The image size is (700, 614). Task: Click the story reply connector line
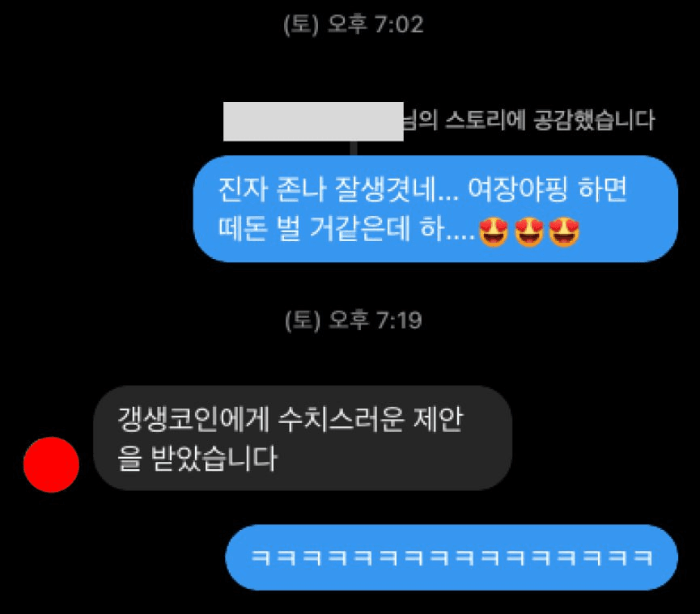tap(354, 148)
